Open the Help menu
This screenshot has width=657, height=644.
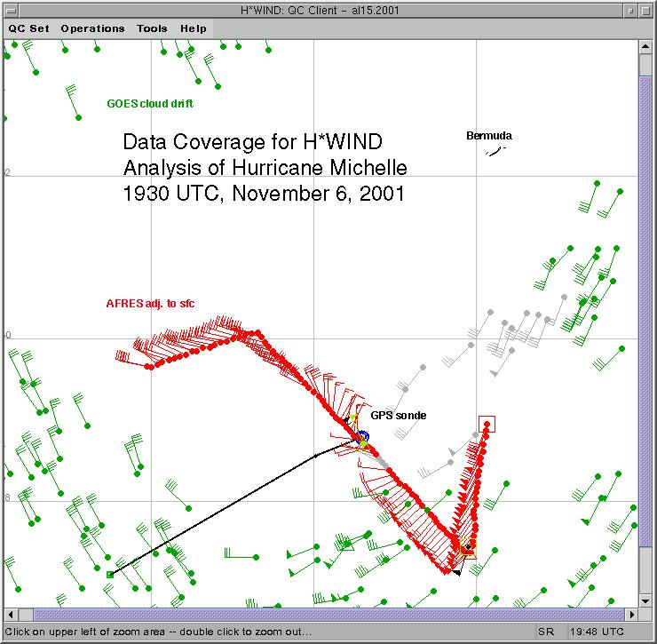point(193,28)
